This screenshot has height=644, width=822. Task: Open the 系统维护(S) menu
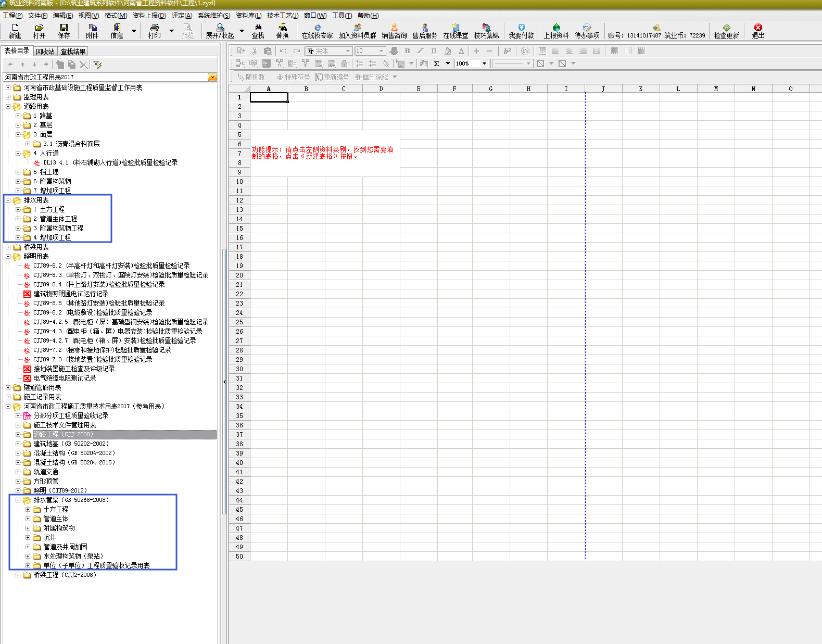tap(213, 16)
